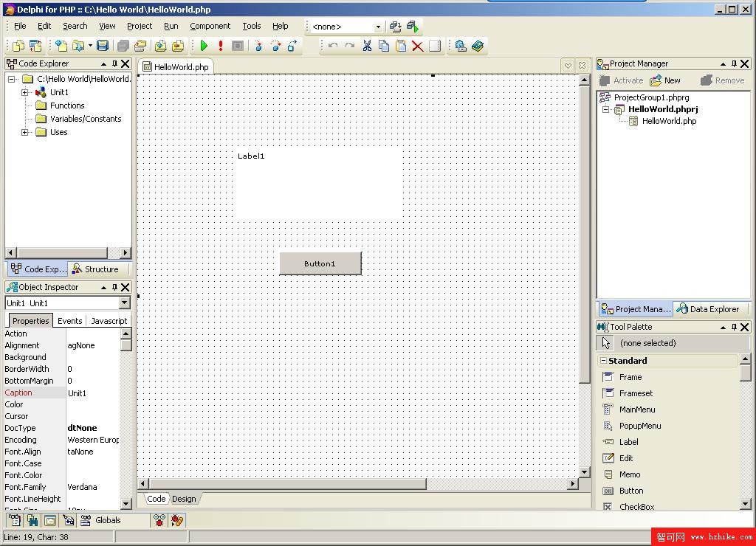Screen dimensions: 756x546
Task: Collapse the C:\Hello World root node
Action: tap(11, 79)
